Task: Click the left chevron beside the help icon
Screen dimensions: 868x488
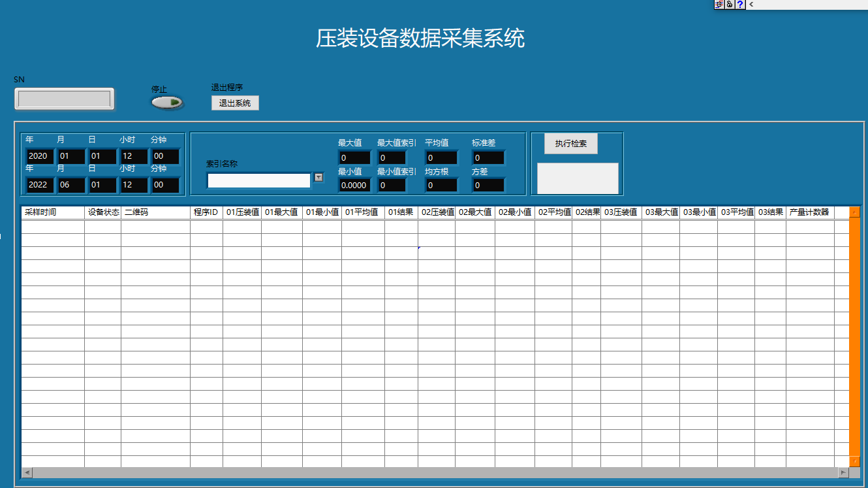Action: 751,4
